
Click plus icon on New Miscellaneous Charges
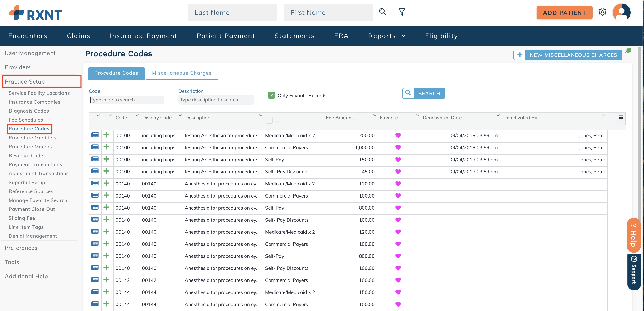519,55
